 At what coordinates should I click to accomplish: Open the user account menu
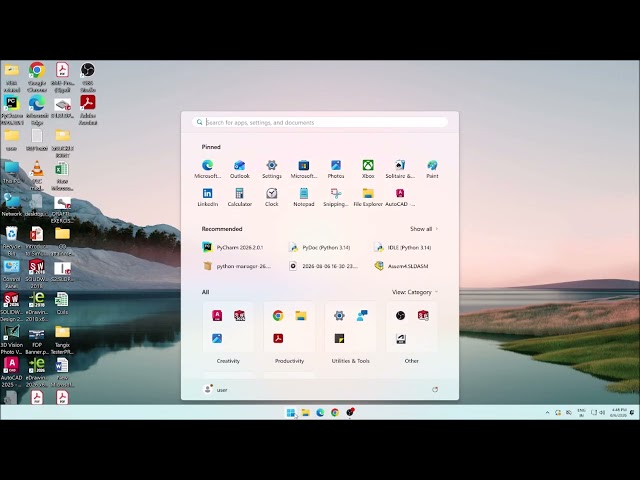pos(216,390)
